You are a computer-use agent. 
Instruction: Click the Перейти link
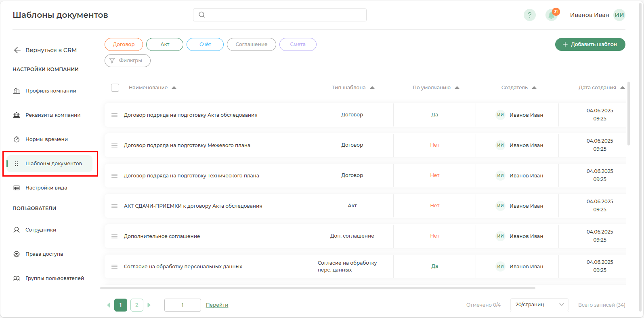(217, 305)
